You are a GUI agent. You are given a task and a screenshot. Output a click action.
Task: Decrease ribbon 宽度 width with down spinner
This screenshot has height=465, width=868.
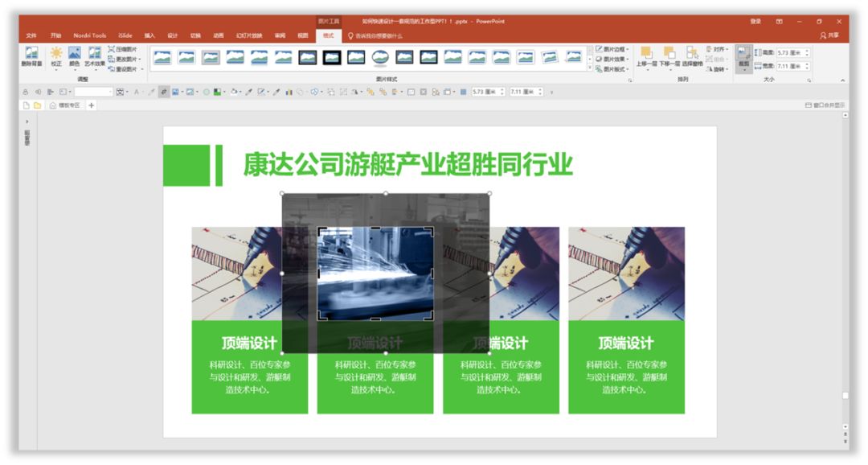pyautogui.click(x=808, y=68)
